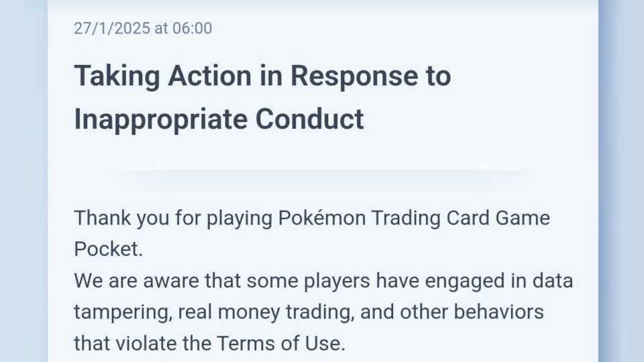This screenshot has height=362, width=644.
Task: Click the word "Taking" in the heading
Action: tap(117, 76)
